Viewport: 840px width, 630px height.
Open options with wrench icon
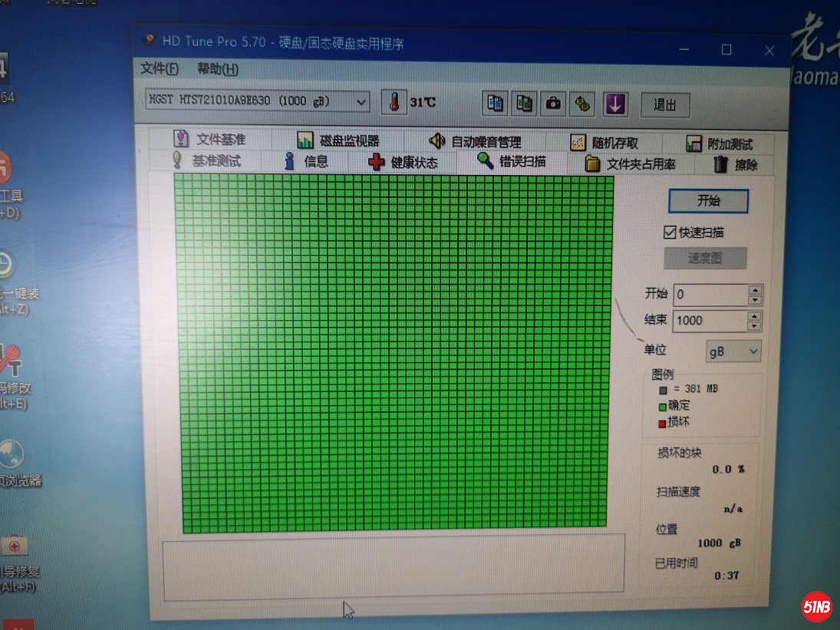point(583,104)
